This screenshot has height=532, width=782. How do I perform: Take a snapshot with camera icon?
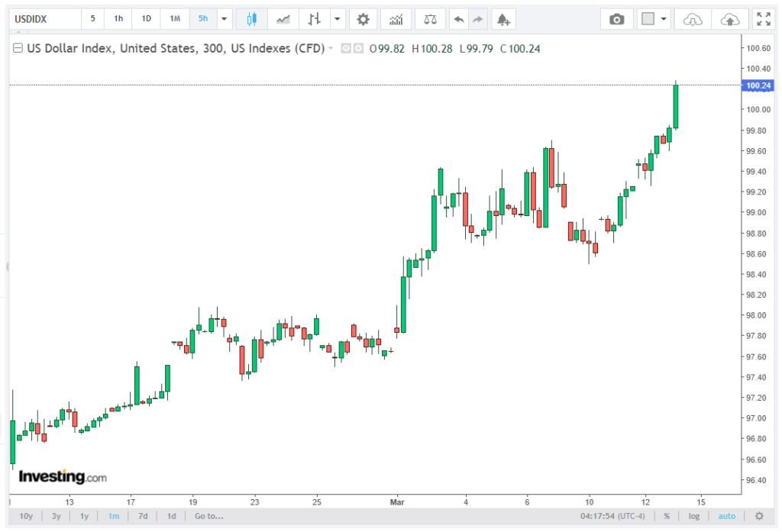click(616, 19)
